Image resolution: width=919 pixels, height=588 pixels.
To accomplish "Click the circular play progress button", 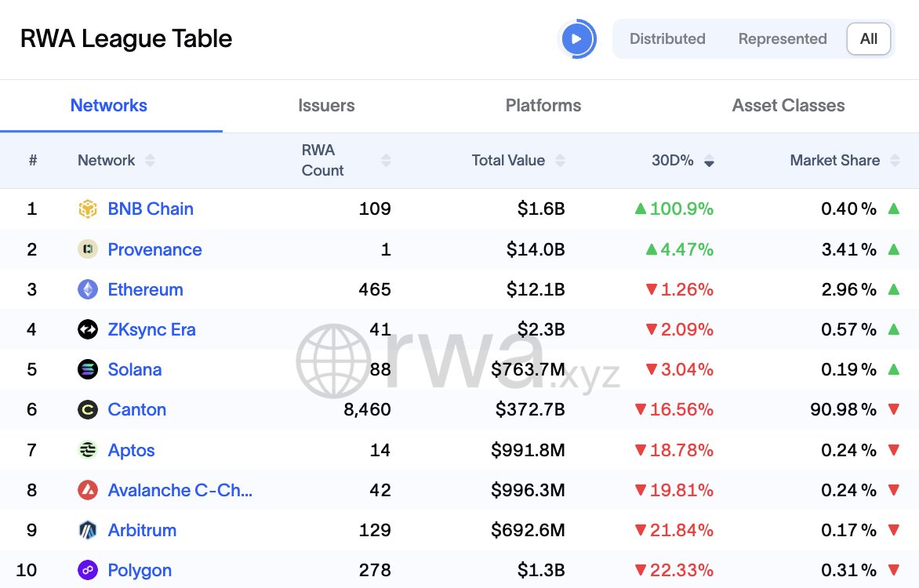I will click(x=578, y=38).
